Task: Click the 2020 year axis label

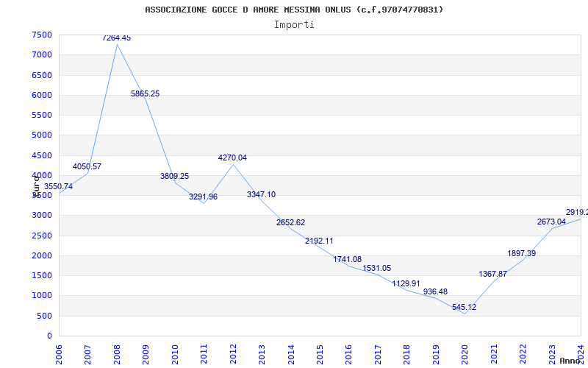Action: point(465,354)
